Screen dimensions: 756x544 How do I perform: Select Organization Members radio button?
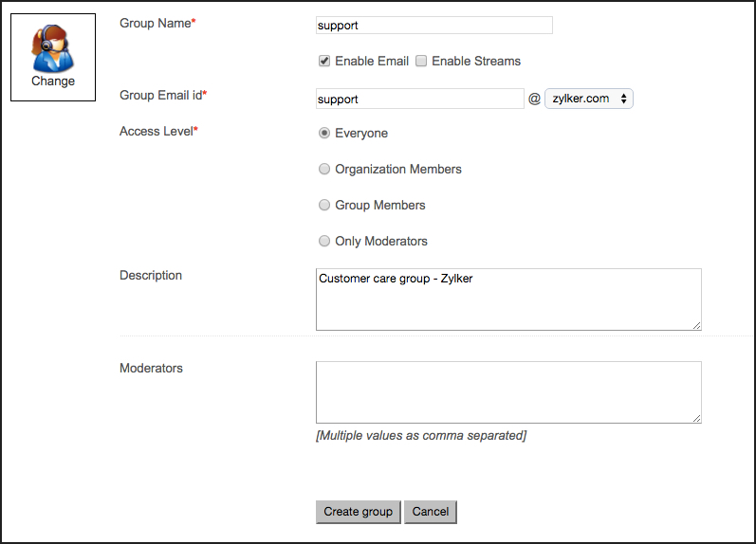pyautogui.click(x=324, y=169)
